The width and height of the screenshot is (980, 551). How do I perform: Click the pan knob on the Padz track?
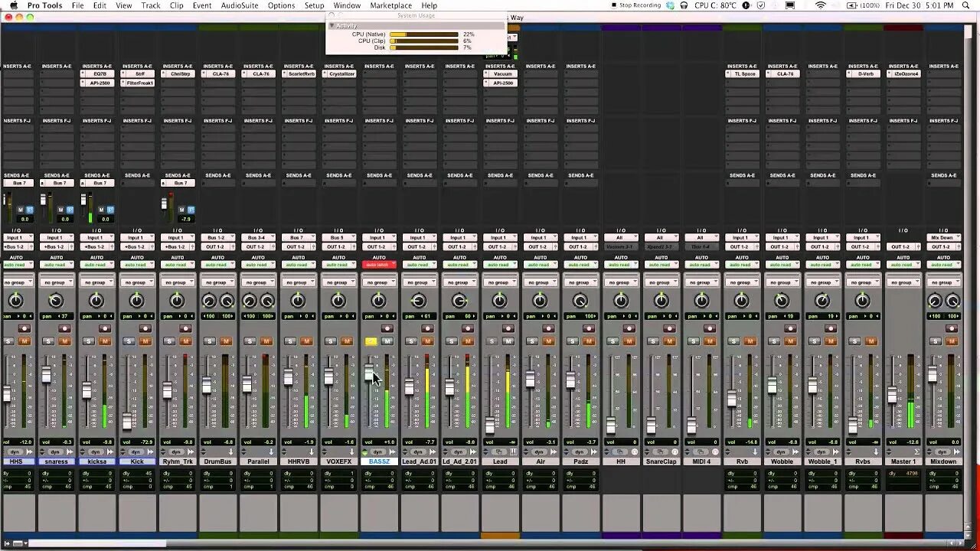click(x=580, y=301)
